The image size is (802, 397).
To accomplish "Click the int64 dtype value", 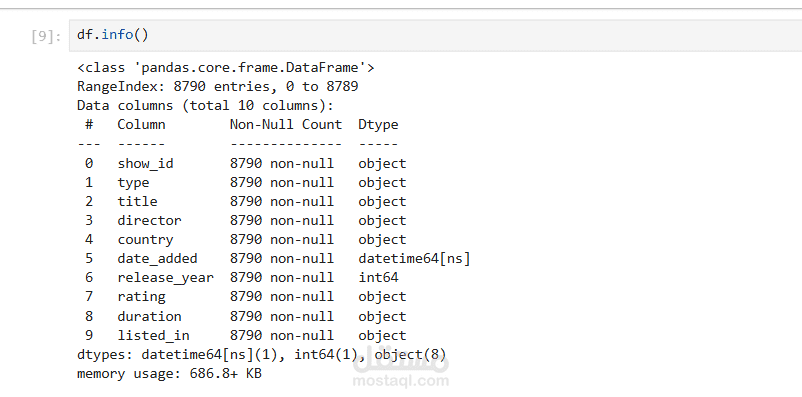I will (378, 277).
